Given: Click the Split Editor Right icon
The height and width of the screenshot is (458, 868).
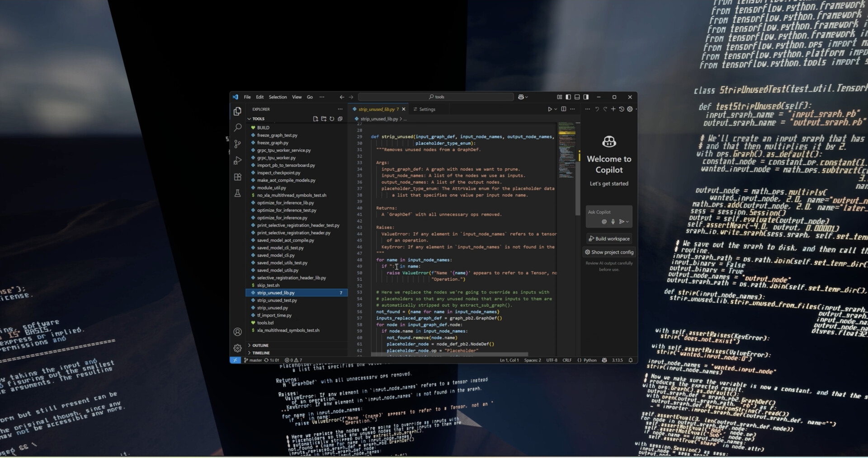Looking at the screenshot, I should pos(563,109).
